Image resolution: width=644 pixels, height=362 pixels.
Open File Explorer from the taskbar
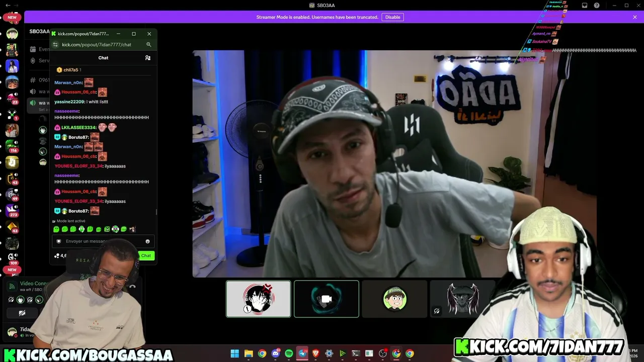click(x=249, y=353)
